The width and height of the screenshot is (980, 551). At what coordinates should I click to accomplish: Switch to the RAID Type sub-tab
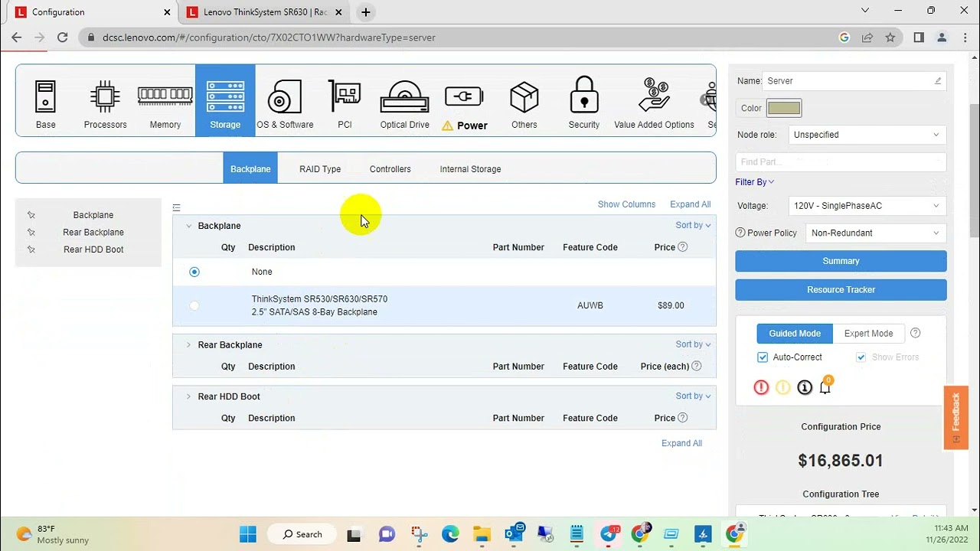[x=320, y=168]
